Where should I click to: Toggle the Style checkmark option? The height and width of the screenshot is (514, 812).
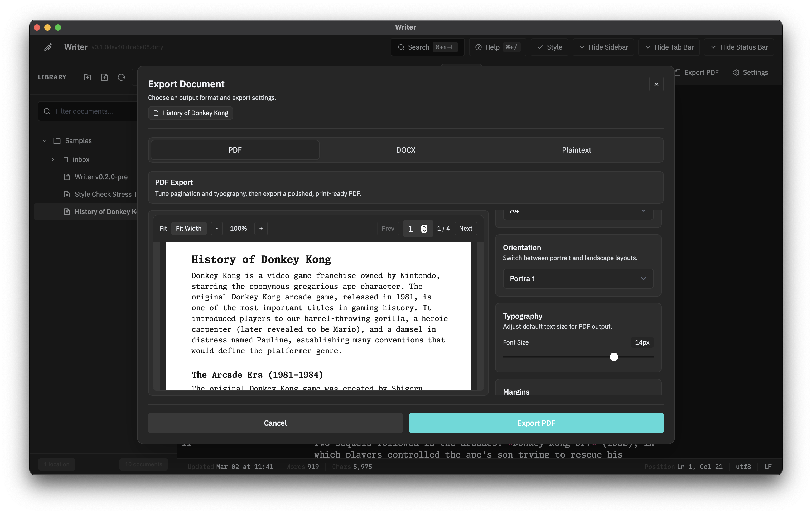click(x=549, y=47)
